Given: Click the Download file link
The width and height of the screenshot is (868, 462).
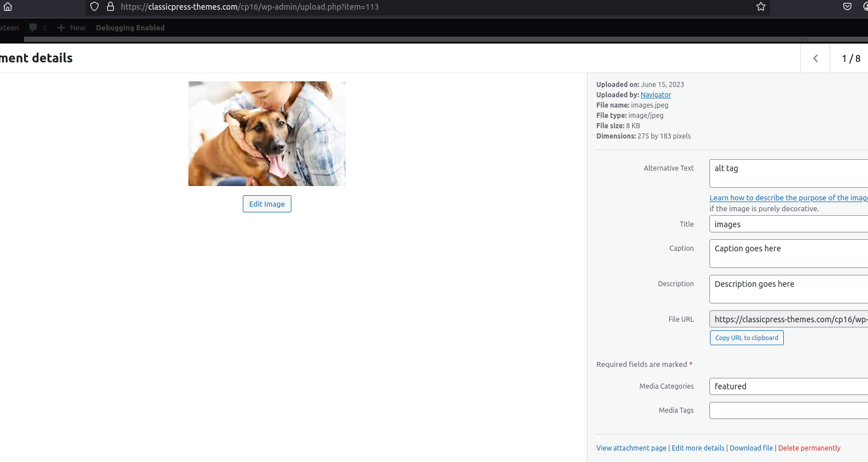Looking at the screenshot, I should click(x=751, y=448).
